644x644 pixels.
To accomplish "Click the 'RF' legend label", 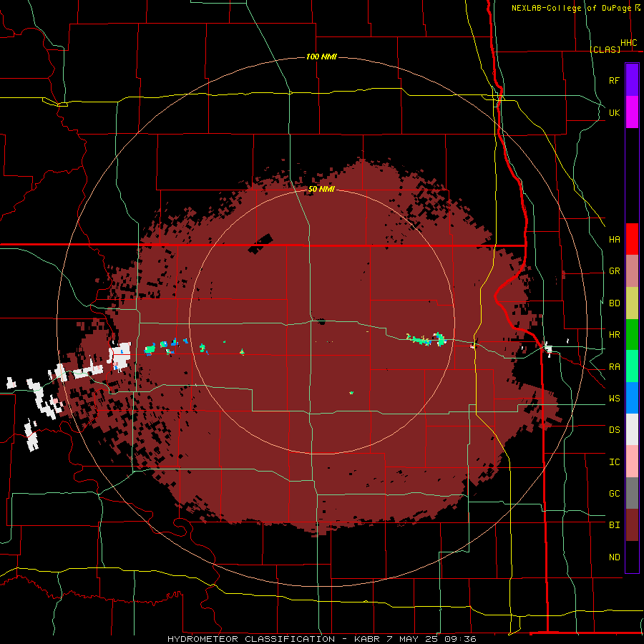I will pos(614,80).
